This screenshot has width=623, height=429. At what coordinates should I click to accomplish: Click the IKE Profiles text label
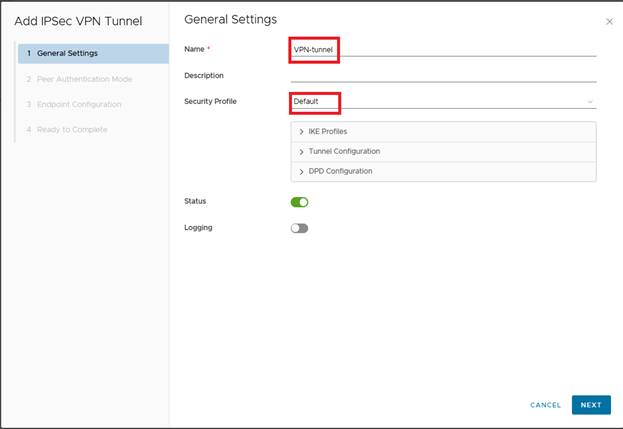[328, 132]
